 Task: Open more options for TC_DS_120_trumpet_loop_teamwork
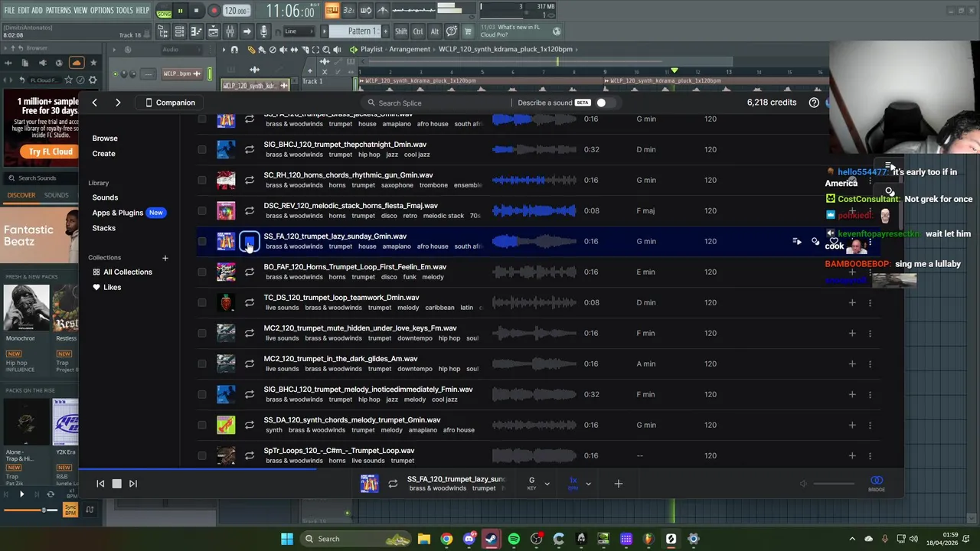(870, 302)
